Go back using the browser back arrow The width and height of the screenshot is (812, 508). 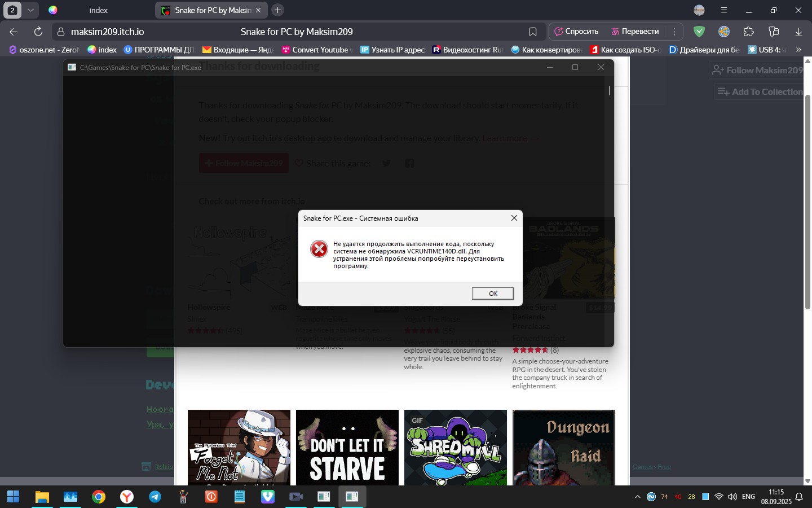coord(14,32)
